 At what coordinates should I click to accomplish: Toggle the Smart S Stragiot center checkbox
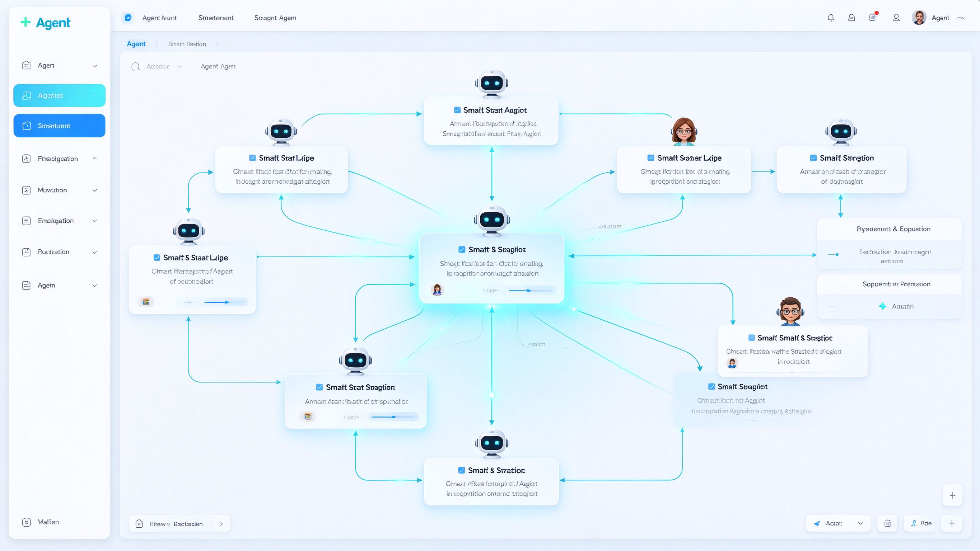(462, 249)
